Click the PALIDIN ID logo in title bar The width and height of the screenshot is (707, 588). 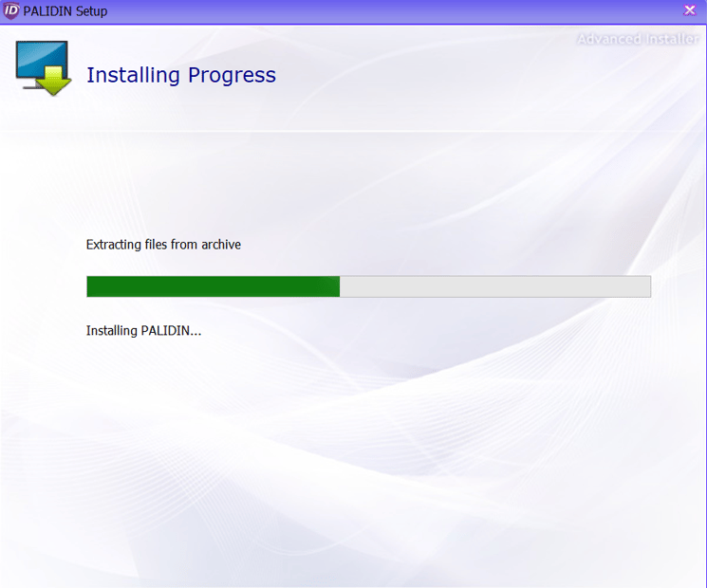pos(11,11)
